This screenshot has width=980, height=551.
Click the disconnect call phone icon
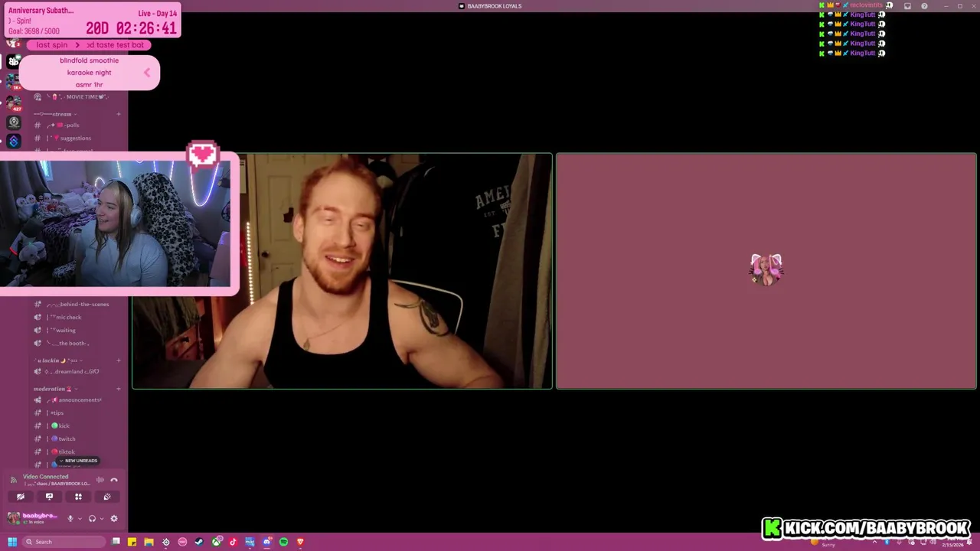(x=114, y=480)
